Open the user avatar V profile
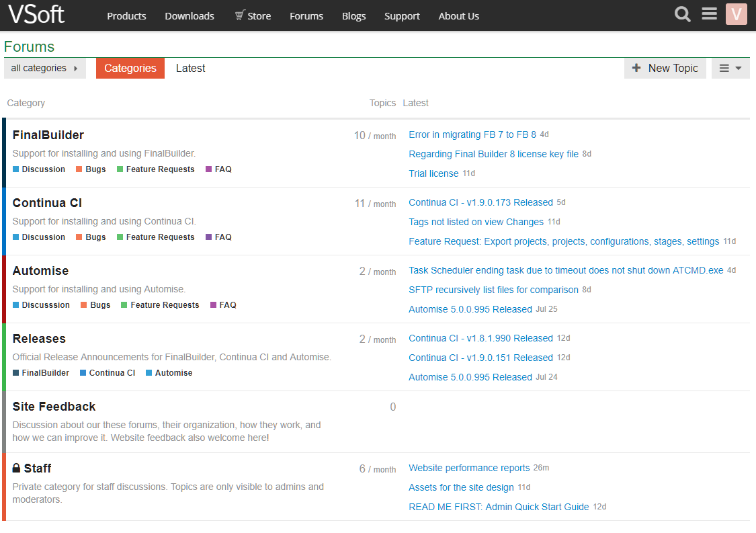The width and height of the screenshot is (756, 533). click(737, 14)
